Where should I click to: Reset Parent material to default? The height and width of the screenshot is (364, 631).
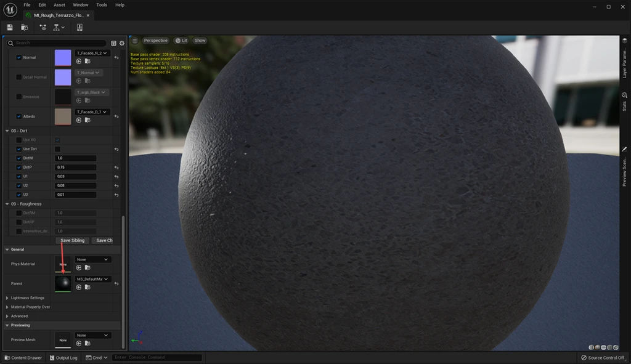[x=116, y=283]
